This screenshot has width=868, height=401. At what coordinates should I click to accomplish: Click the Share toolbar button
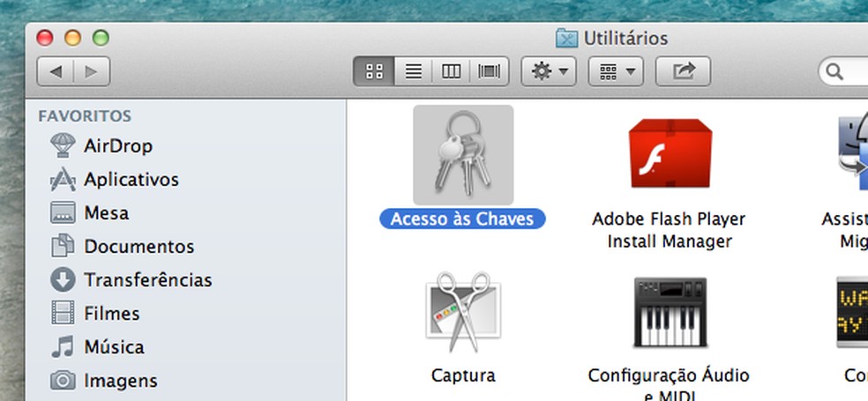(683, 71)
